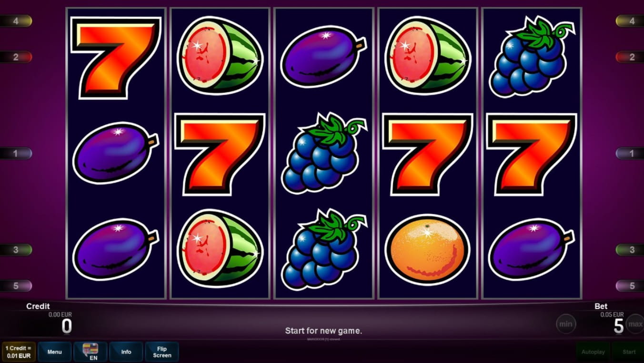Set the maximum bet with max button
The width and height of the screenshot is (644, 363).
pyautogui.click(x=635, y=324)
